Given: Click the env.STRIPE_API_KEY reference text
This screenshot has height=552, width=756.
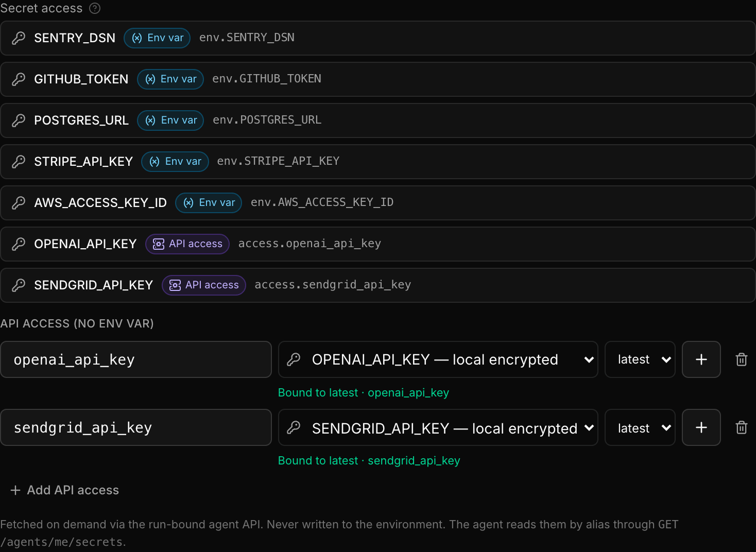Looking at the screenshot, I should coord(278,161).
